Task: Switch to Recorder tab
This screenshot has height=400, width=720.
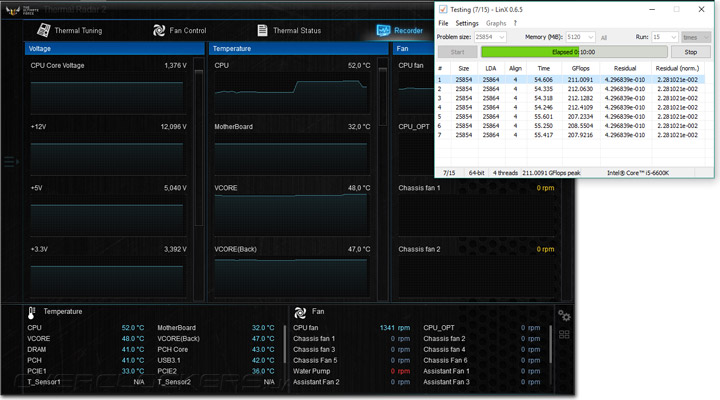Action: [399, 30]
